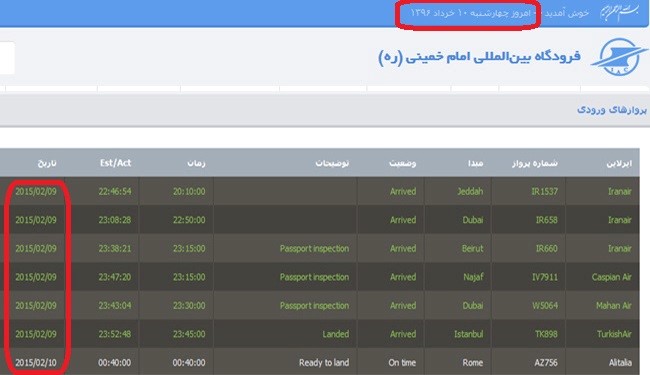Sort by Est/Act column header
Screen dimensions: 650x375
tap(115, 163)
